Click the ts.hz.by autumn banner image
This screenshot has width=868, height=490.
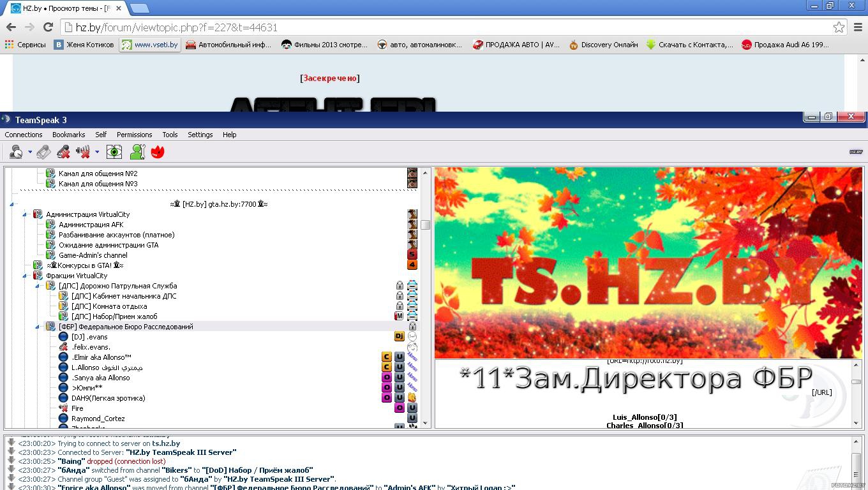pyautogui.click(x=648, y=263)
